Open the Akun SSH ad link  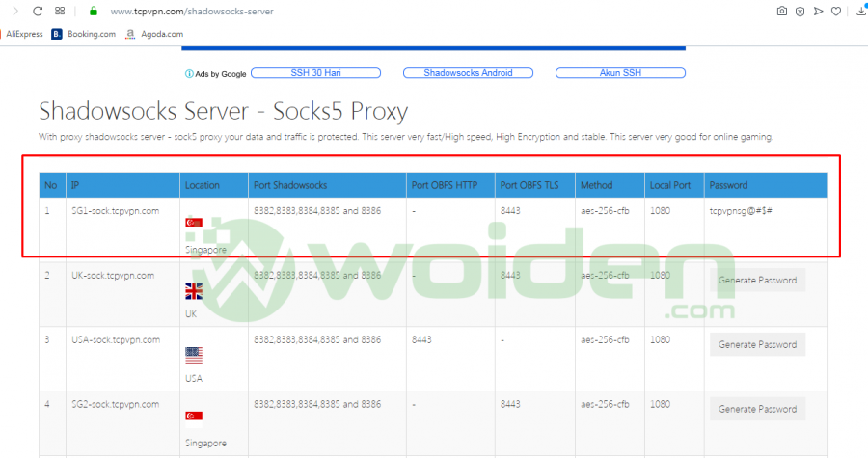[x=620, y=73]
